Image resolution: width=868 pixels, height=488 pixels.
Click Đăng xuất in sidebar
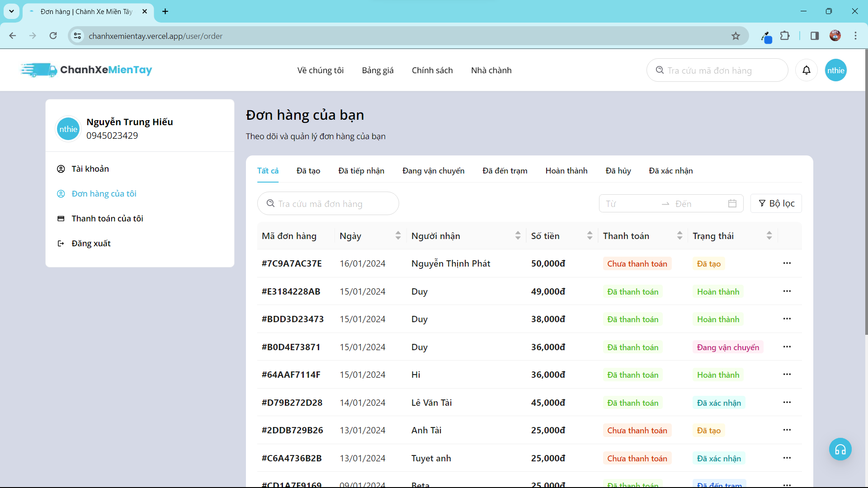(91, 244)
